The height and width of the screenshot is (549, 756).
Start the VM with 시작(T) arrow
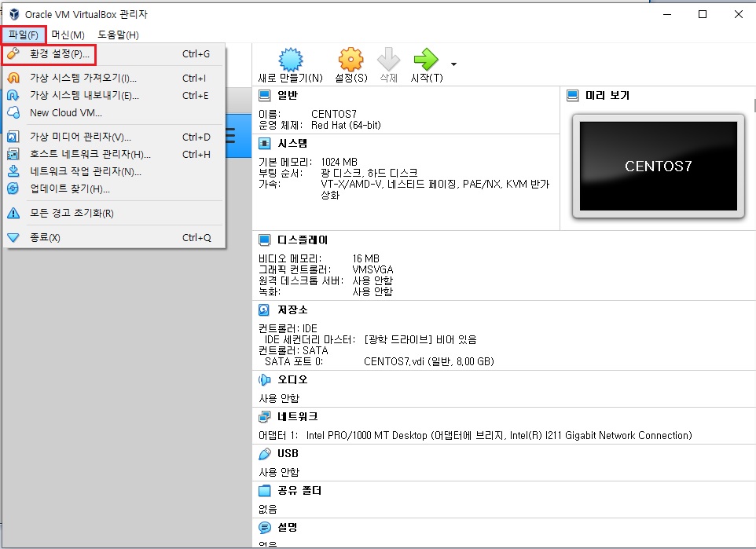coord(427,65)
